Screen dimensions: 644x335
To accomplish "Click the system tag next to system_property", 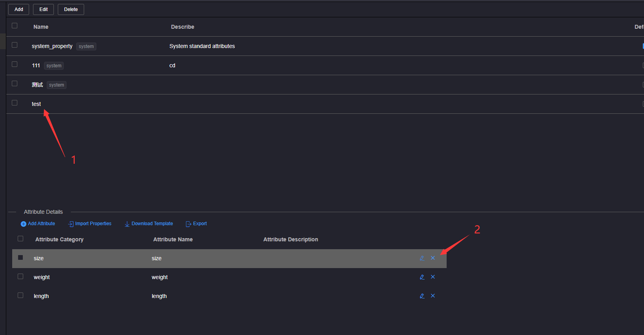I will pyautogui.click(x=86, y=46).
